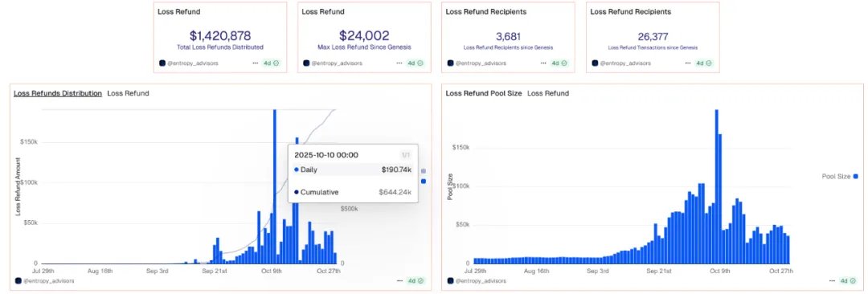Viewport: 868px width, 294px height.
Task: Click Max Loss Refund Since Genesis caption
Action: point(364,47)
